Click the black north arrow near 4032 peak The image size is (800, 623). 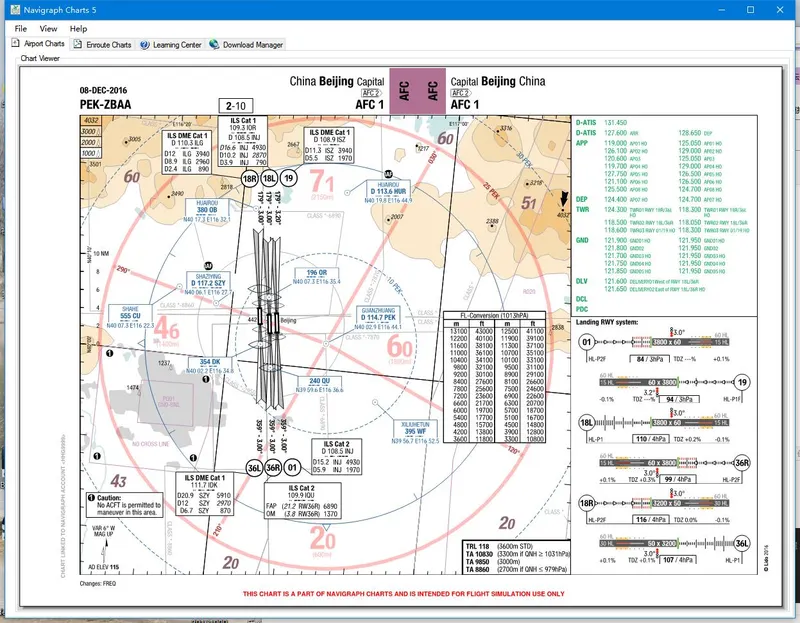(x=564, y=199)
